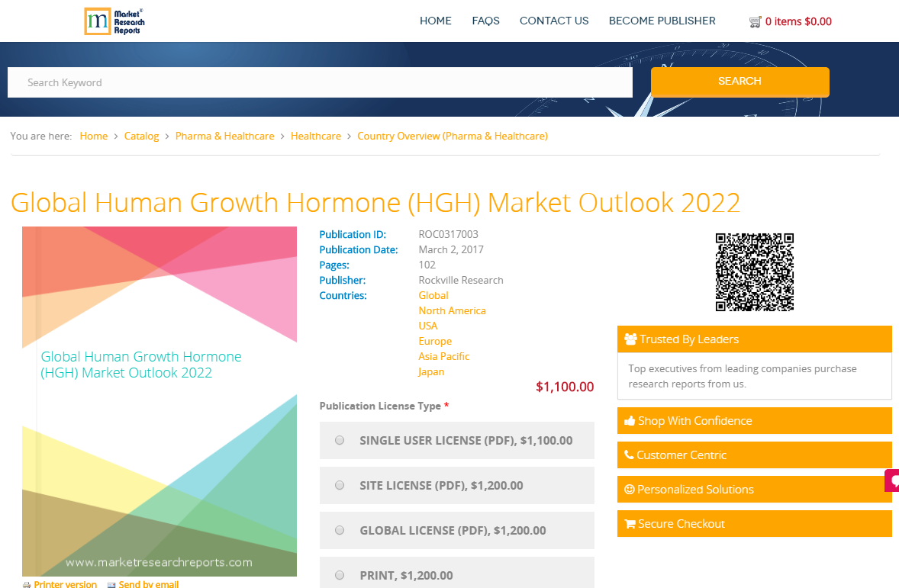The width and height of the screenshot is (899, 588).
Task: Expand the Personalized Solutions panel
Action: coord(755,490)
